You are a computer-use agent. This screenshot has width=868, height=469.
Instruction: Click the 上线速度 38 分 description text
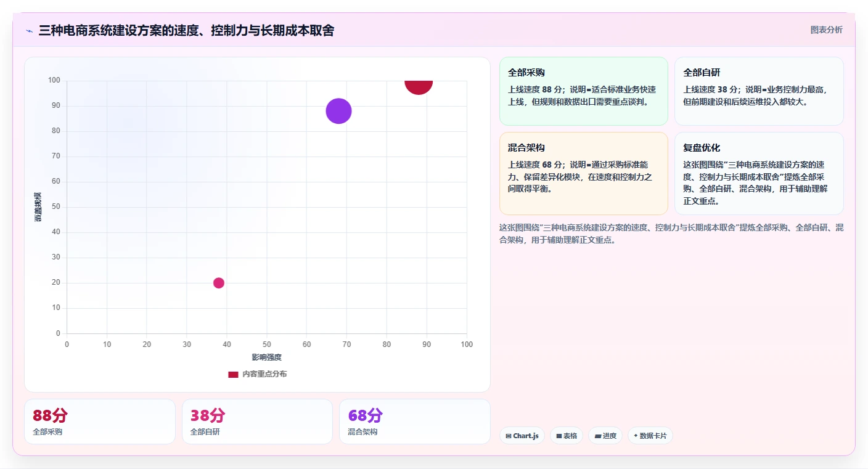(x=755, y=96)
